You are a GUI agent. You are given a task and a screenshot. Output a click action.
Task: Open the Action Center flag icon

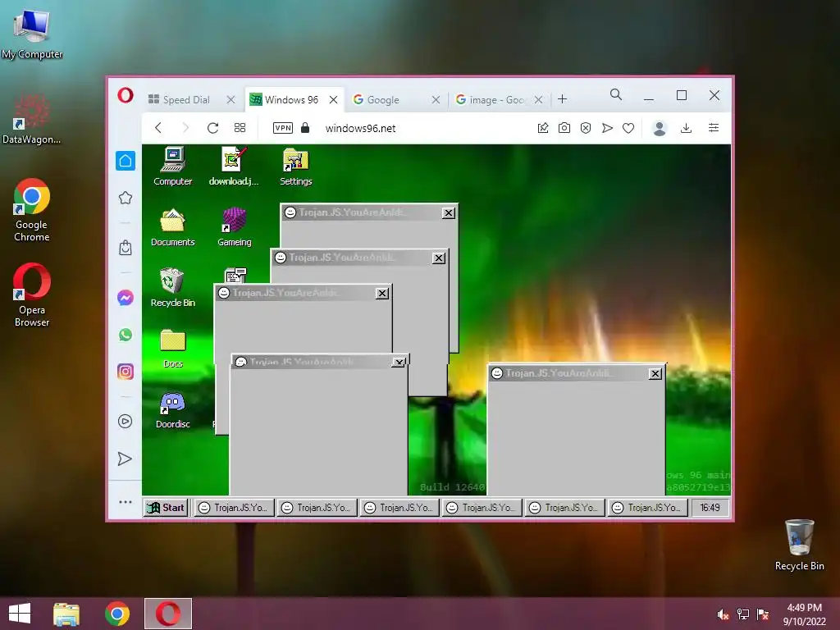pos(763,614)
